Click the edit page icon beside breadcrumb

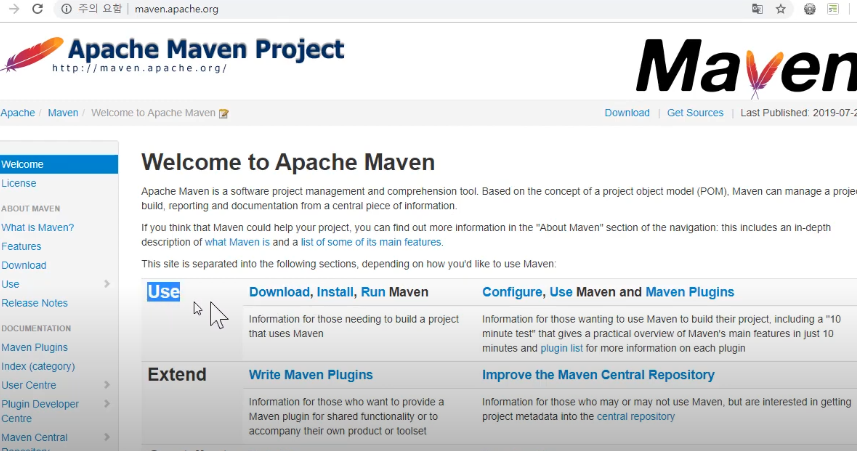224,114
